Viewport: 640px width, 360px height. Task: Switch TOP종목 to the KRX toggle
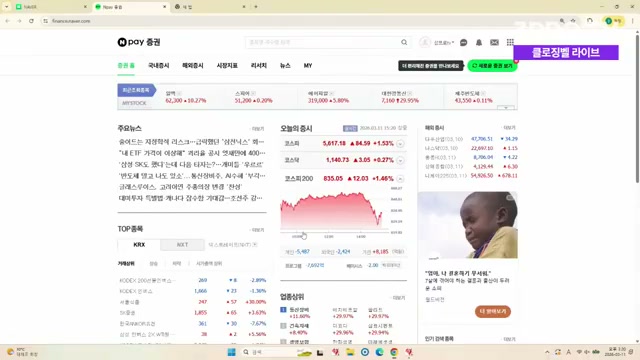click(x=139, y=244)
